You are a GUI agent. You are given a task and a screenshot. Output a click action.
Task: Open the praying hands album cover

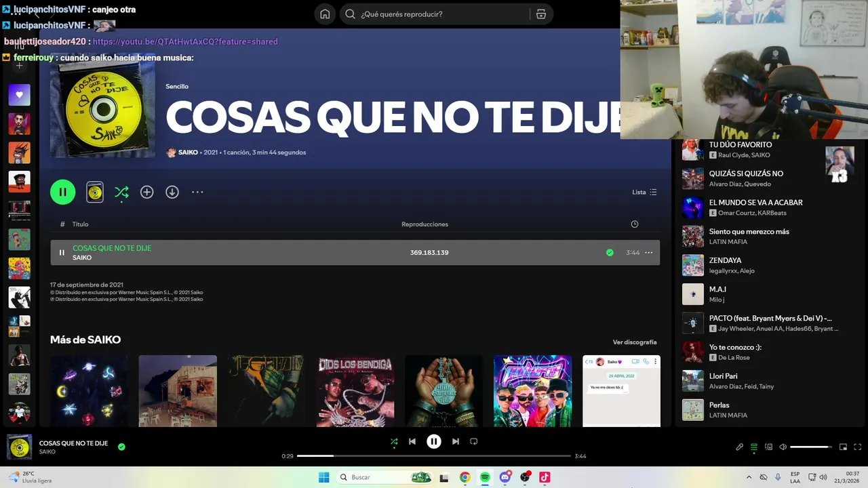click(x=444, y=391)
